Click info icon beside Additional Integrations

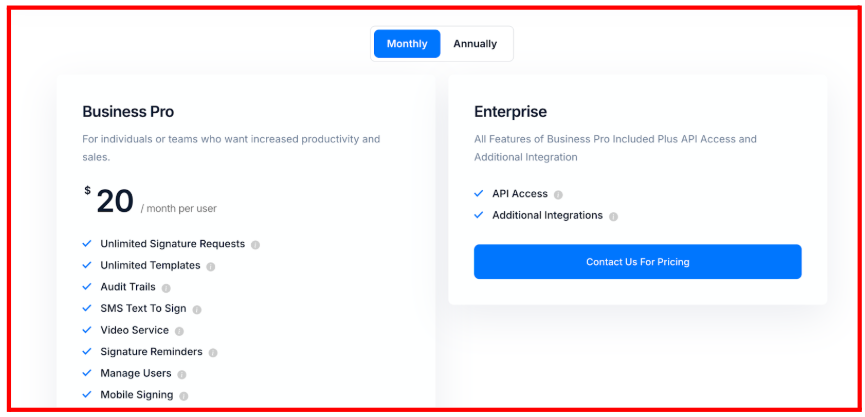tap(613, 216)
